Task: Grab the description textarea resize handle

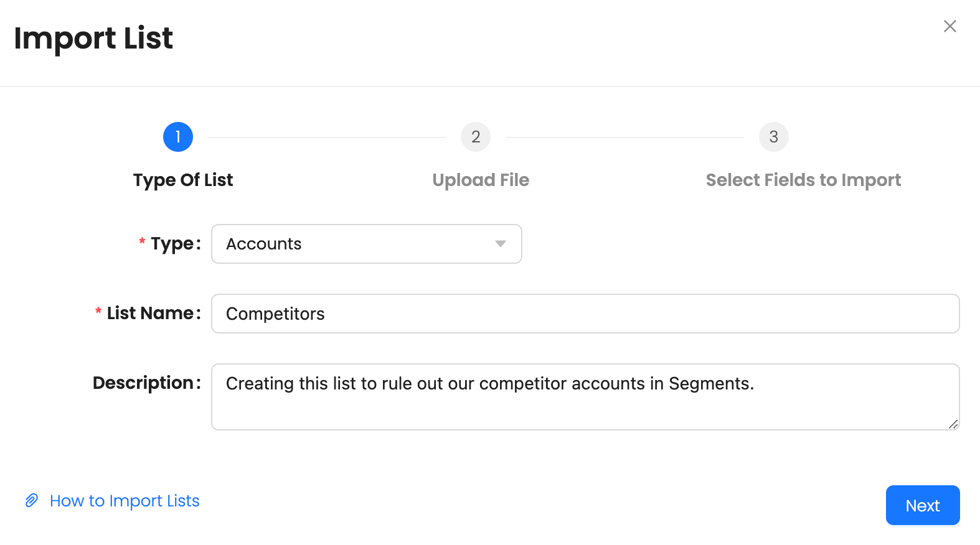Action: (953, 424)
